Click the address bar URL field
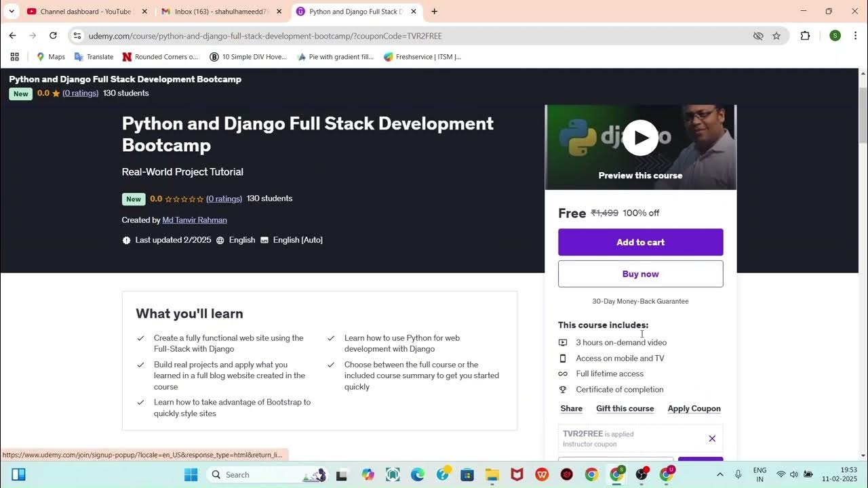868x488 pixels. pyautogui.click(x=414, y=36)
